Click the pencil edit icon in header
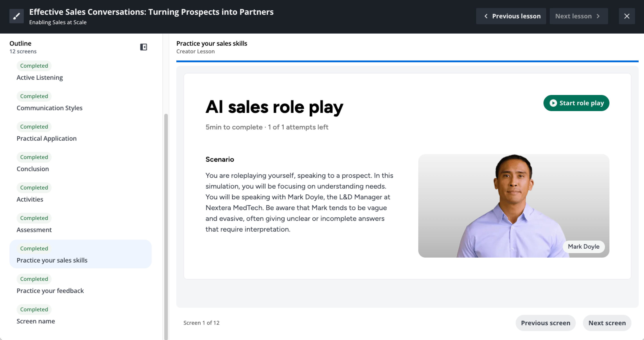Screen dimensions: 644x340 tap(17, 16)
